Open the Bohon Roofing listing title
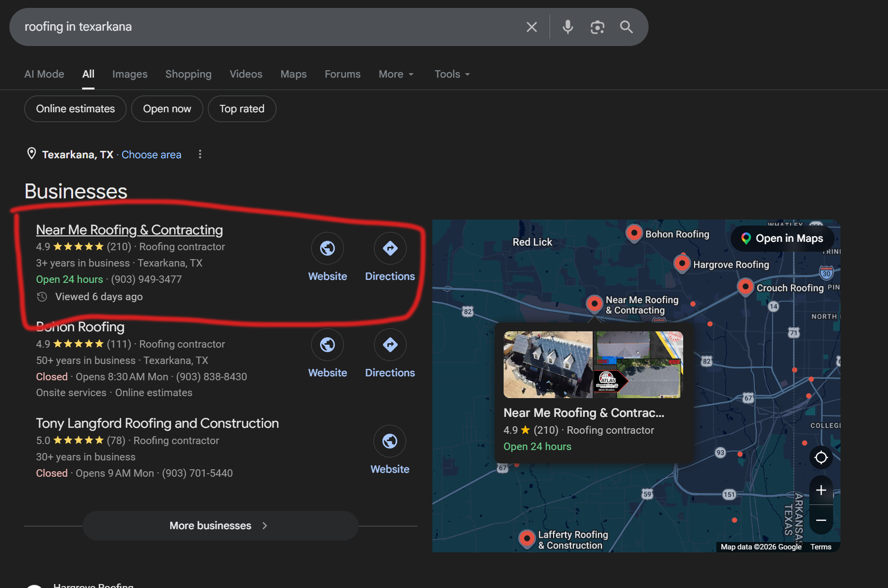This screenshot has height=588, width=888. tap(80, 327)
